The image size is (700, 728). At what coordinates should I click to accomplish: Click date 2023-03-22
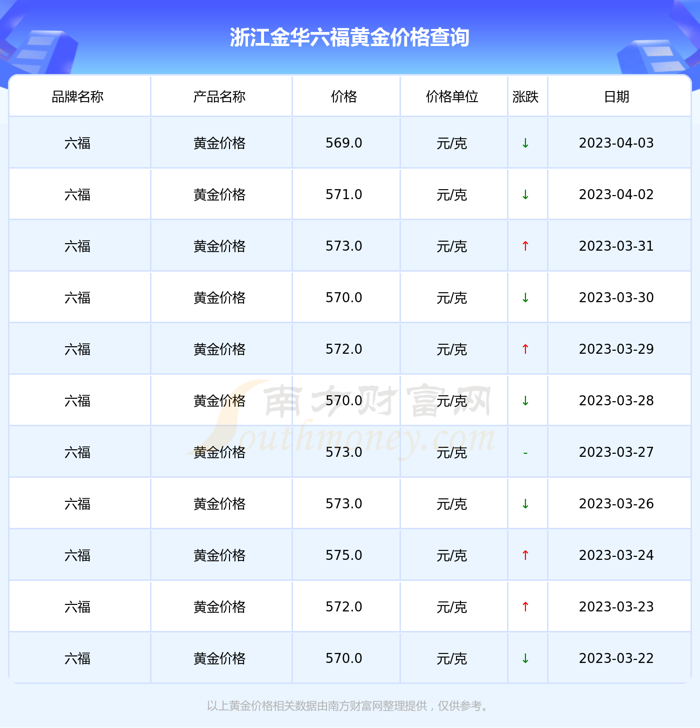pyautogui.click(x=616, y=658)
